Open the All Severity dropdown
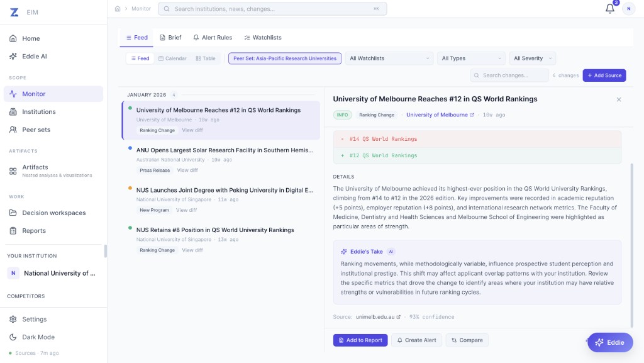Viewport: 644px width, 363px height. click(532, 59)
